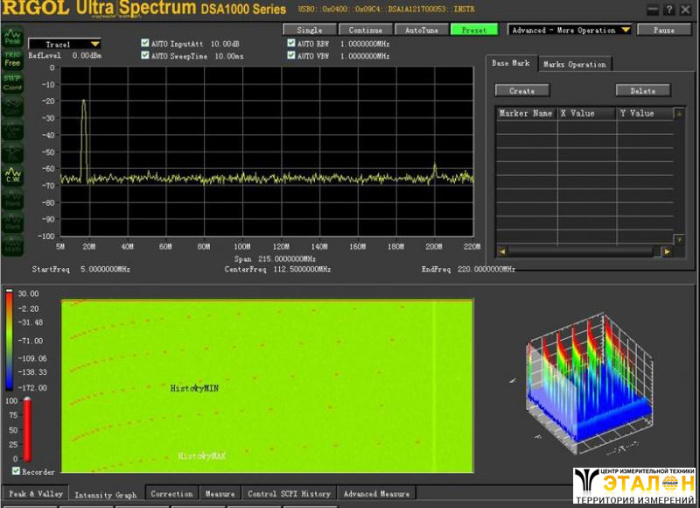The image size is (700, 508).
Task: Click the SWP Cont sidebar icon
Action: [12, 83]
